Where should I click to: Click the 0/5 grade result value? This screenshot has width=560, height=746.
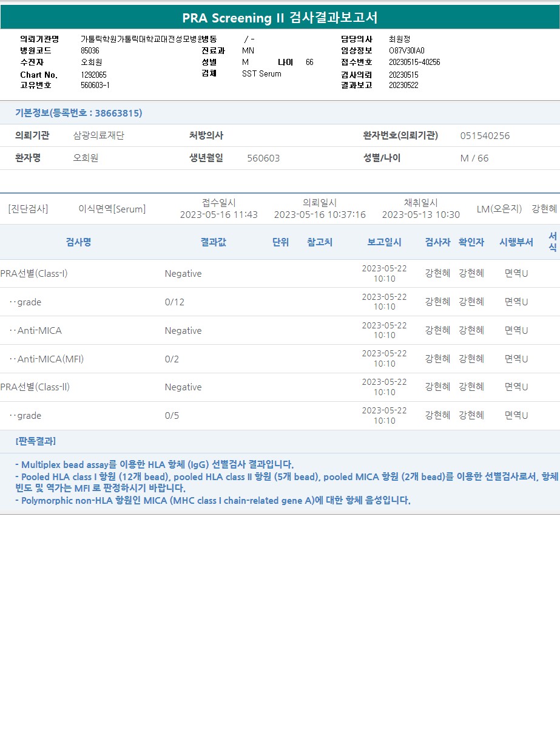[172, 416]
